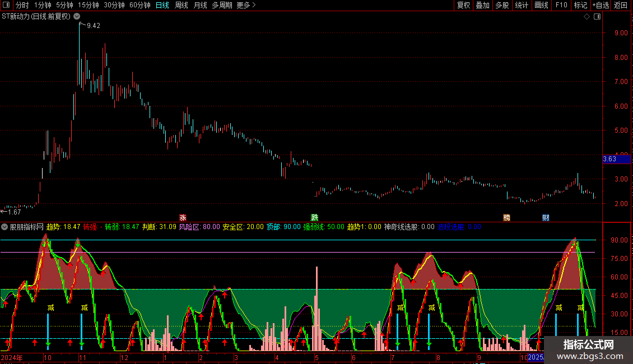633x364 pixels.
Task: Click the 判断: 31.09 indicator value
Action: [159, 227]
